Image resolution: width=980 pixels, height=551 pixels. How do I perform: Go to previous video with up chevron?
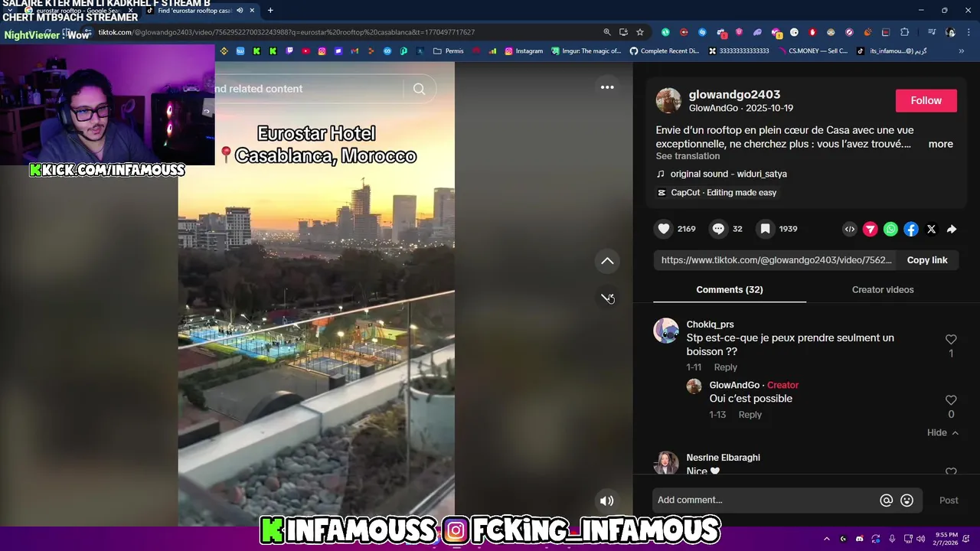click(x=607, y=261)
